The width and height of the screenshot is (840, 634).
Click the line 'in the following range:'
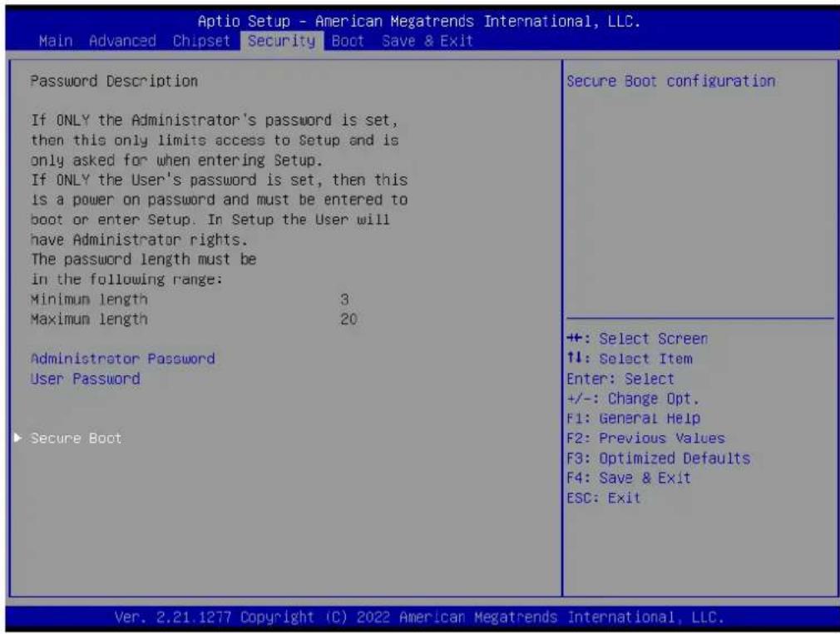click(126, 280)
